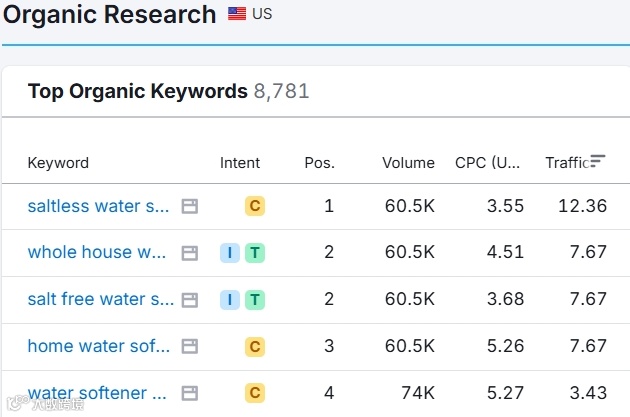Open SERP icon for whole house keyword
Screen dimensions: 630x417
pyautogui.click(x=190, y=253)
